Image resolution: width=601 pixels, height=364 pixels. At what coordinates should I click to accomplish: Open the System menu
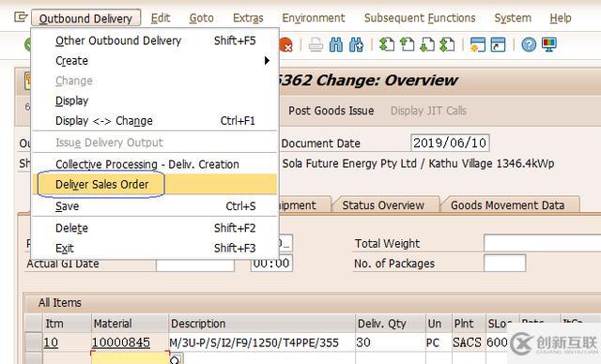[513, 18]
